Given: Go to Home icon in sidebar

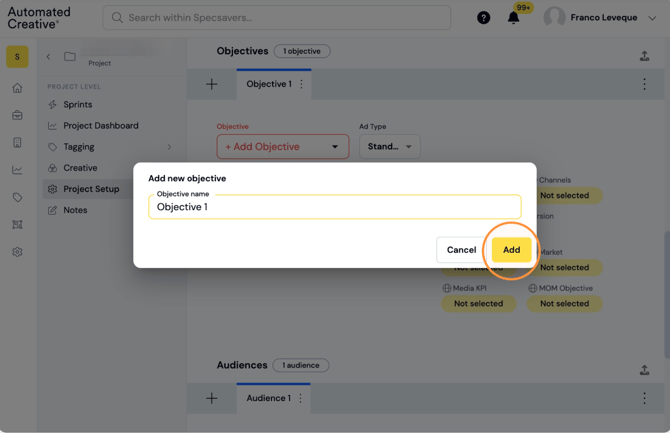Looking at the screenshot, I should (17, 88).
